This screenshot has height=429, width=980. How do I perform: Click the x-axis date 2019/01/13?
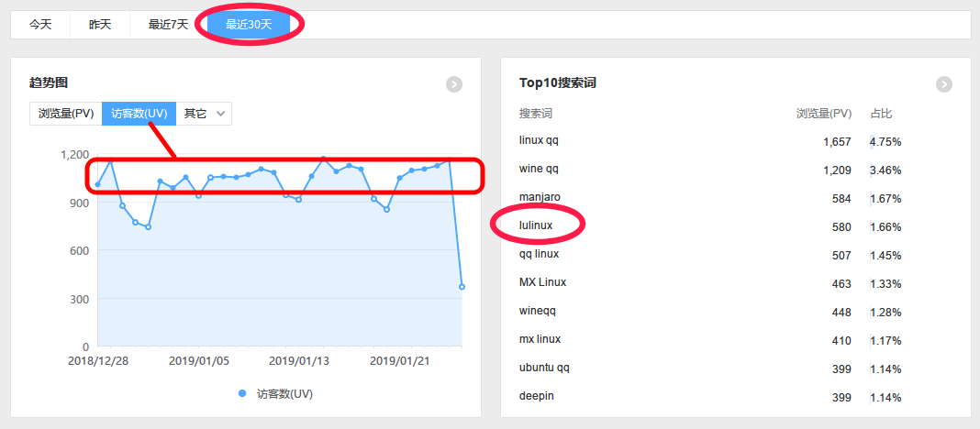299,361
